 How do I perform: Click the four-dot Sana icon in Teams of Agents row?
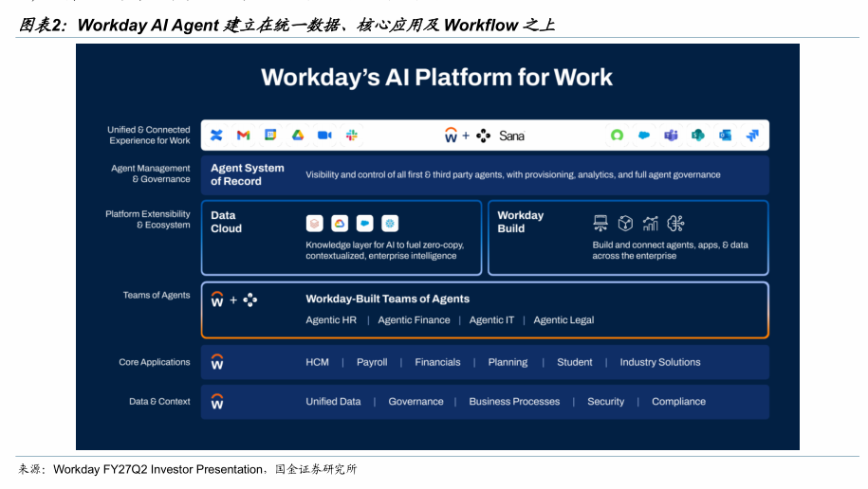coord(250,299)
